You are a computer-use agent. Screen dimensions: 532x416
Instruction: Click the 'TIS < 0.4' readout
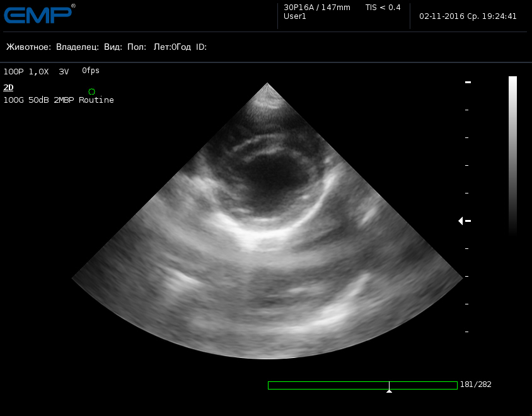[x=383, y=8]
